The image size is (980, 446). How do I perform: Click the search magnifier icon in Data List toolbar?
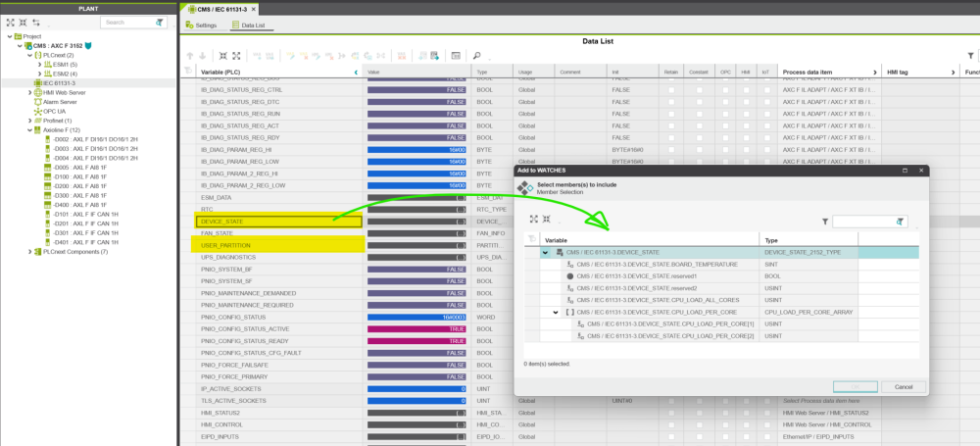tap(477, 55)
